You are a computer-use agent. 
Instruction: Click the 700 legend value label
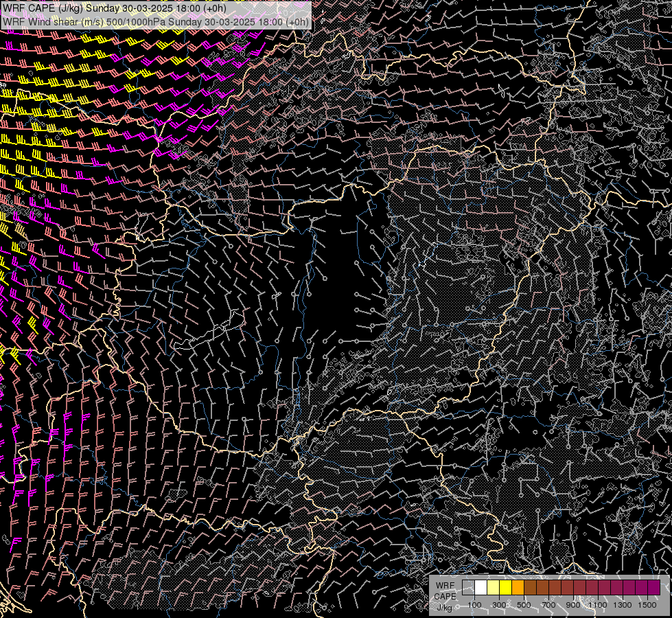[548, 605]
